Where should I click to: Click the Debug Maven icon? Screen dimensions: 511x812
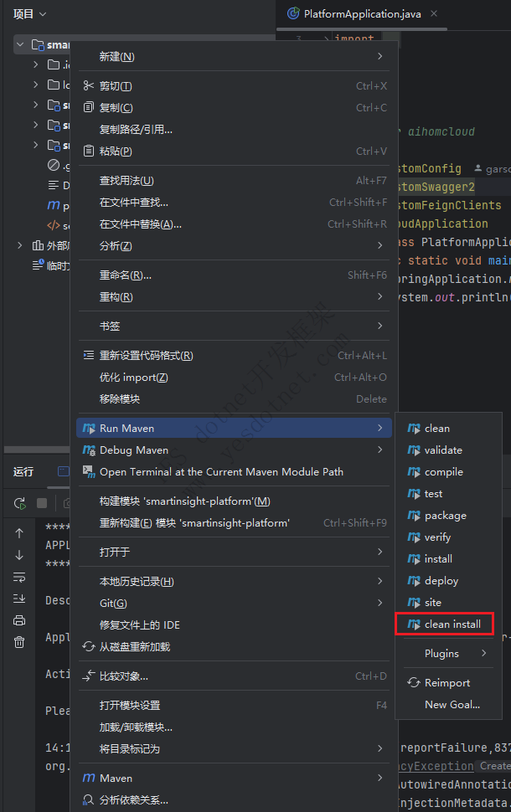tap(89, 450)
